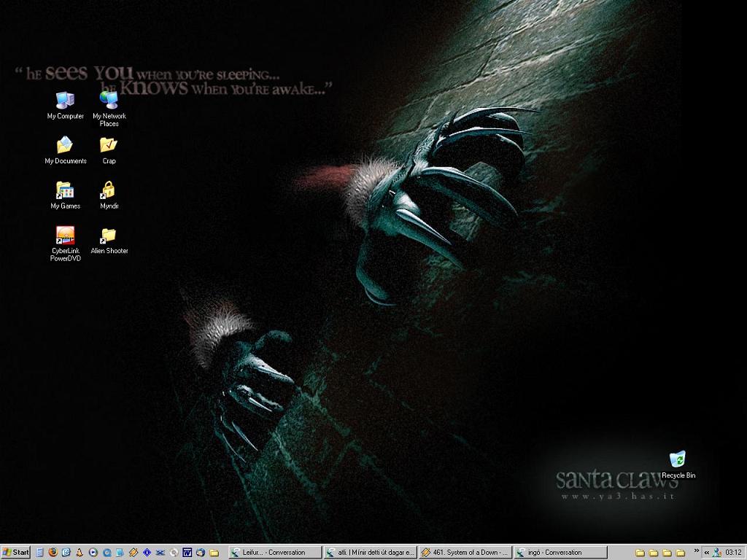Launch VLC cone icon in Quick Launch
This screenshot has width=747, height=560.
(x=80, y=553)
